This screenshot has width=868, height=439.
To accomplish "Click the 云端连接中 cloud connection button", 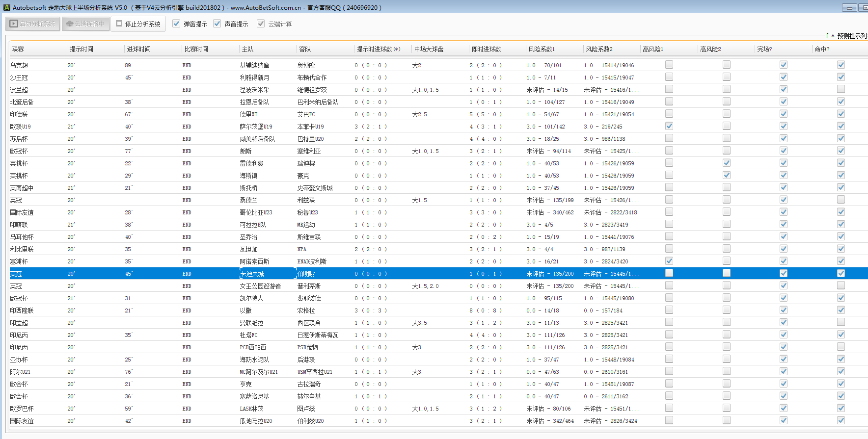I will (85, 24).
